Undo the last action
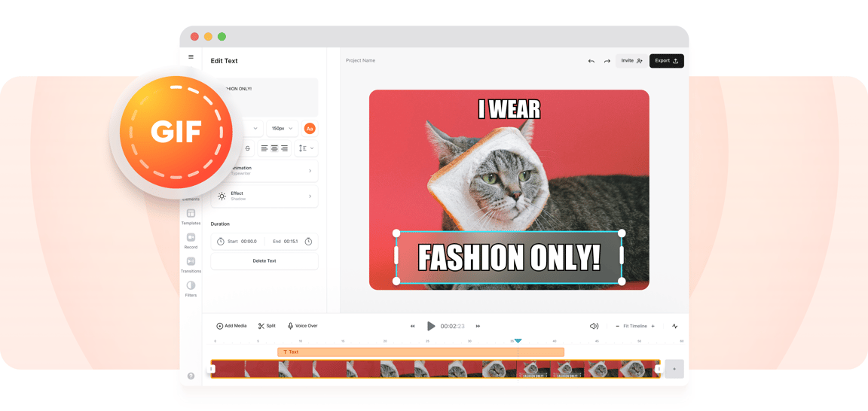The image size is (868, 411). pos(591,61)
